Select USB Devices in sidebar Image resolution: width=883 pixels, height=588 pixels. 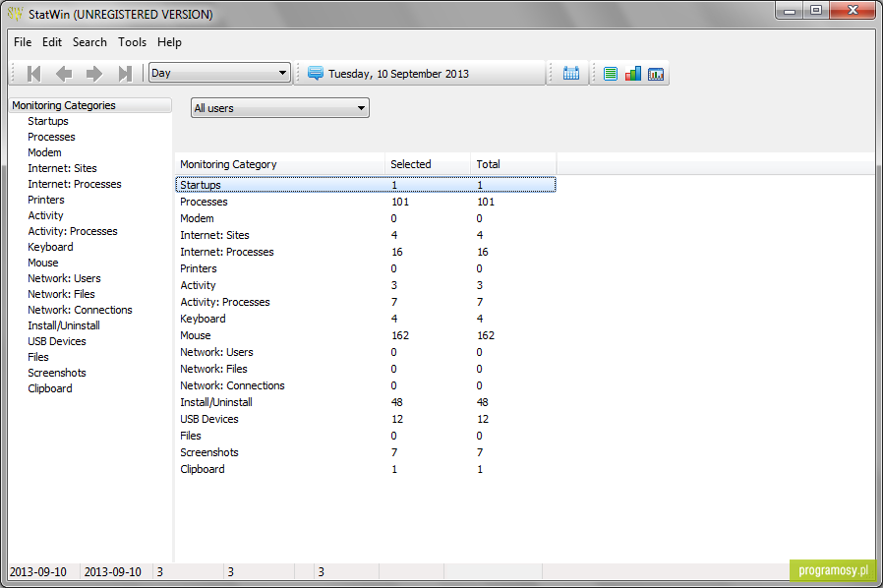pyautogui.click(x=57, y=342)
